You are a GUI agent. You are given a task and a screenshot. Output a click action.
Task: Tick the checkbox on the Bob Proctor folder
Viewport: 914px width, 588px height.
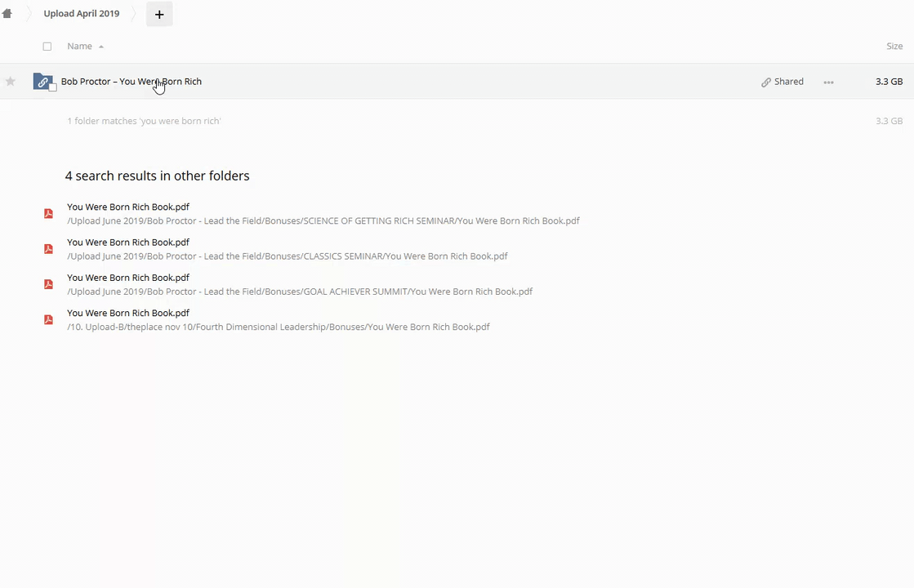53,87
